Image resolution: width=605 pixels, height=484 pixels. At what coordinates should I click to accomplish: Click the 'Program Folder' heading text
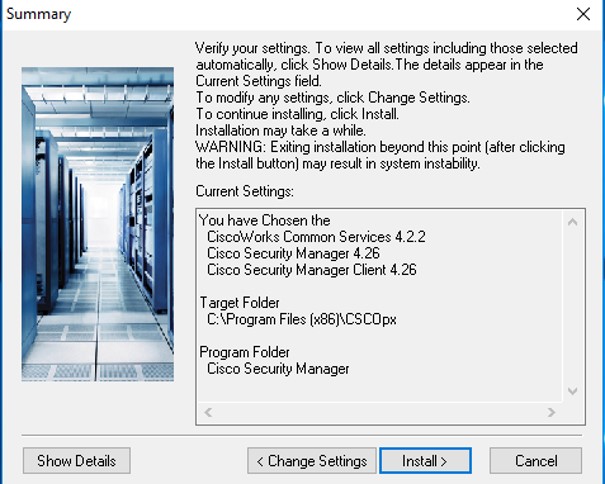point(244,352)
